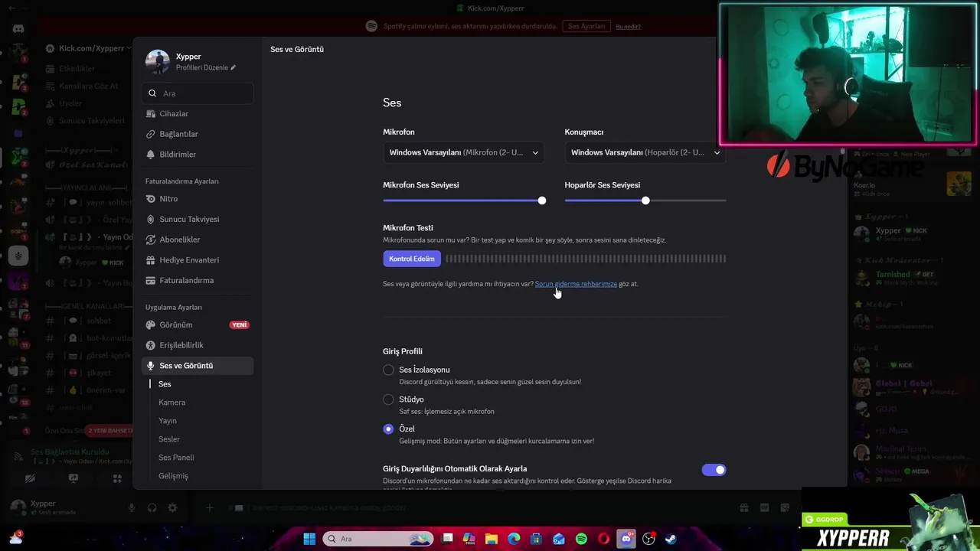Turn on camera in voice panel
980x551 pixels.
pyautogui.click(x=30, y=478)
